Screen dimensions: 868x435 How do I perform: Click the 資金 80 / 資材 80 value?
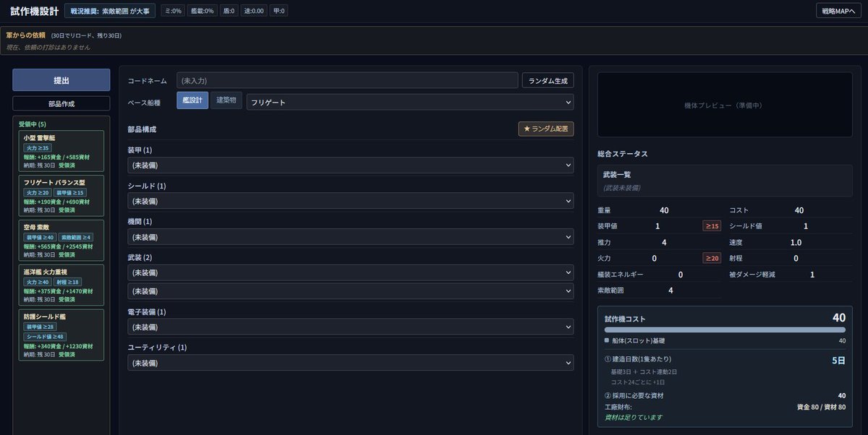[821, 407]
